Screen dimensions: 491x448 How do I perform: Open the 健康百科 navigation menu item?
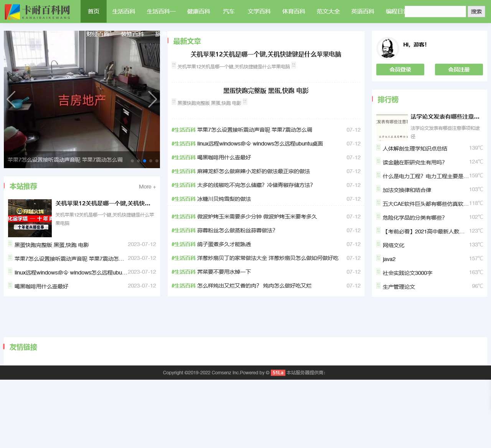[x=199, y=12]
